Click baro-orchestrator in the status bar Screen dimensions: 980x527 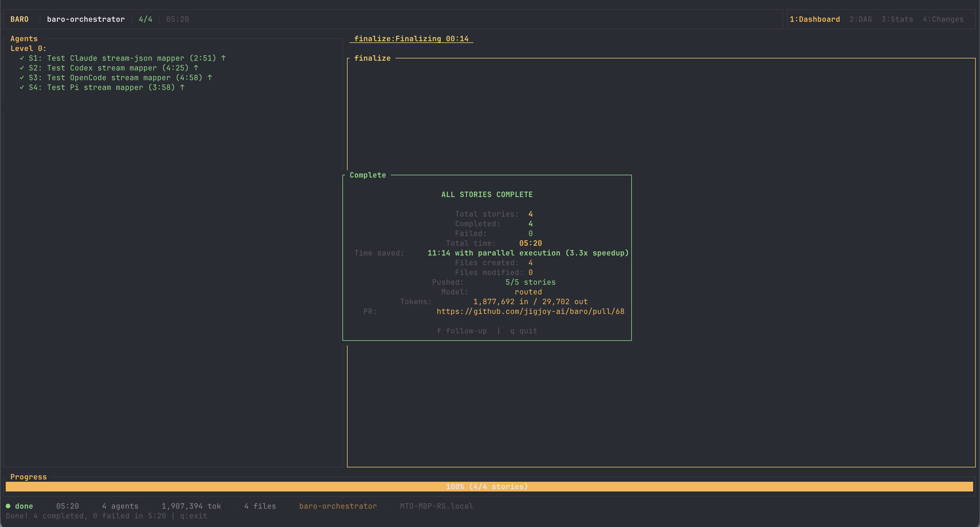pos(338,506)
